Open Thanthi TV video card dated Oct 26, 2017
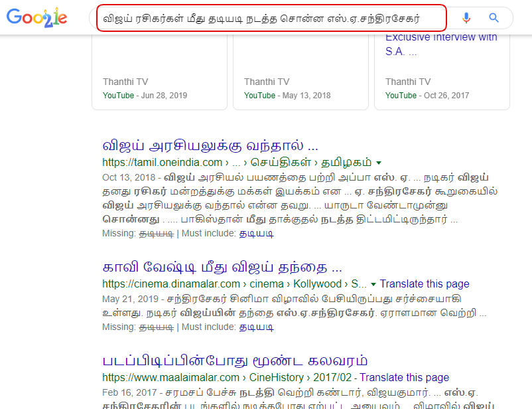The height and width of the screenshot is (409, 532). pos(442,72)
